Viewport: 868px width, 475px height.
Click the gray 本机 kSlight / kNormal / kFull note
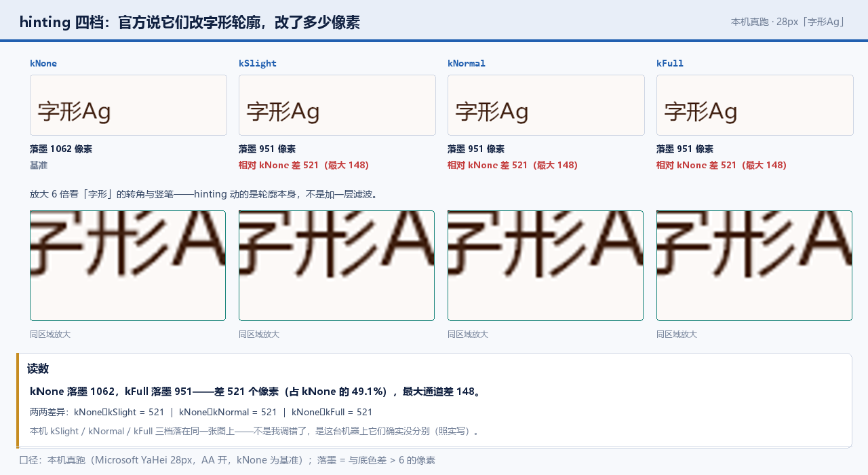tap(256, 431)
